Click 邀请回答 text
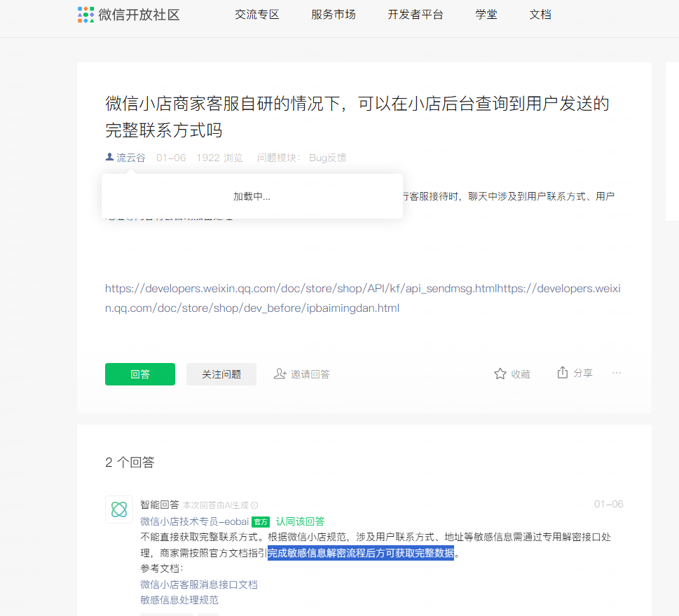The width and height of the screenshot is (679, 616). tap(310, 374)
